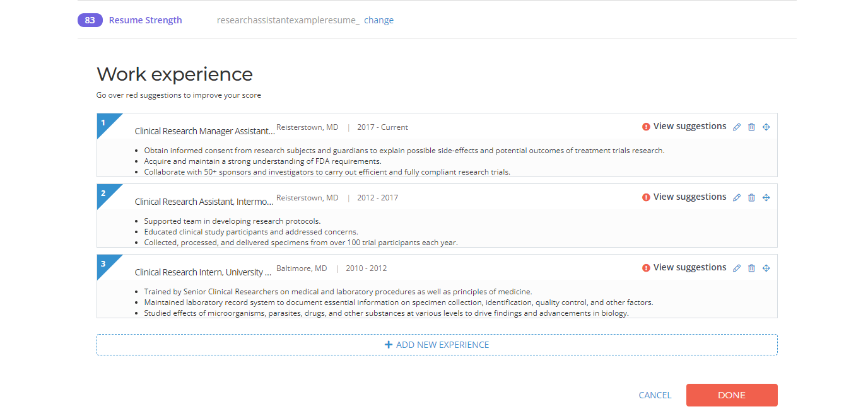The width and height of the screenshot is (868, 409).
Task: Delete the Clinical Research Manager Assistant entry
Action: pyautogui.click(x=751, y=127)
